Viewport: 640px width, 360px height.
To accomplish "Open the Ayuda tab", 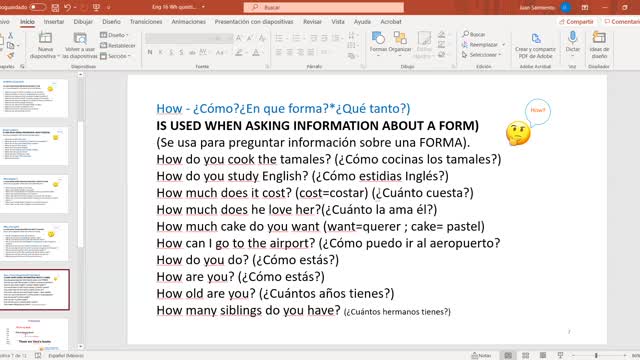I will click(x=362, y=22).
